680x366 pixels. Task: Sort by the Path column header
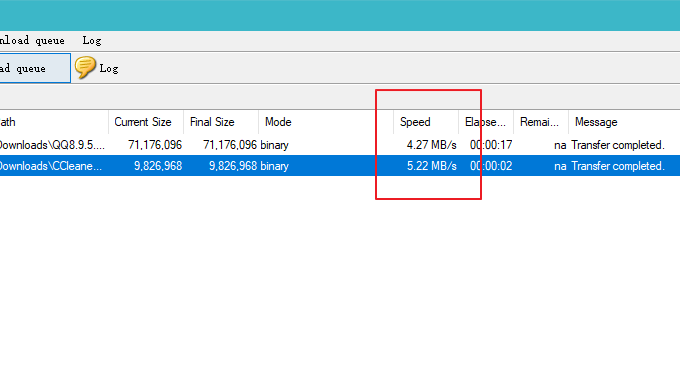coord(54,122)
